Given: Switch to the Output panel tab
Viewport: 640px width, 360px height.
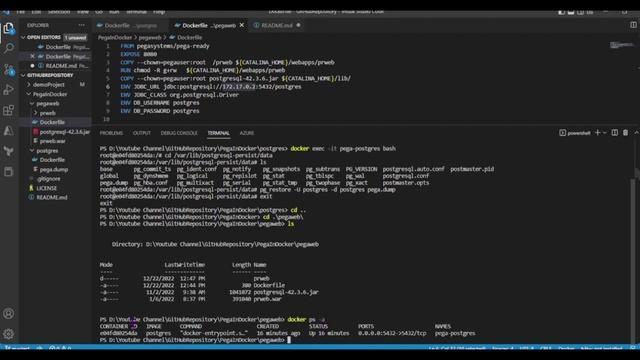Looking at the screenshot, I should 142,133.
